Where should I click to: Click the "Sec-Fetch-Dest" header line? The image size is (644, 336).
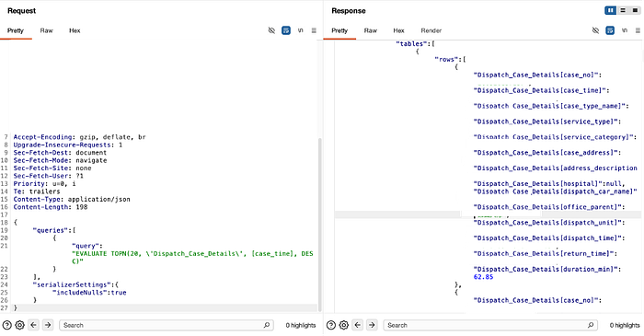(60, 153)
